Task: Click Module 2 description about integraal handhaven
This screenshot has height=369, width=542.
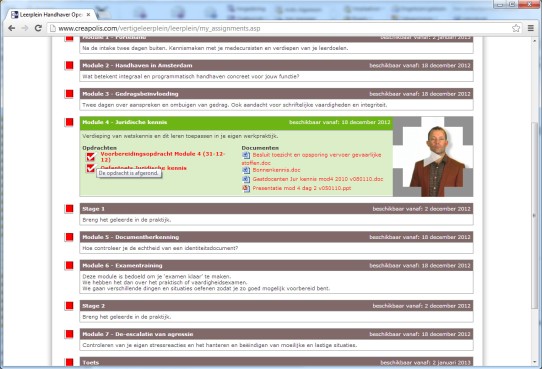Action: pyautogui.click(x=191, y=76)
